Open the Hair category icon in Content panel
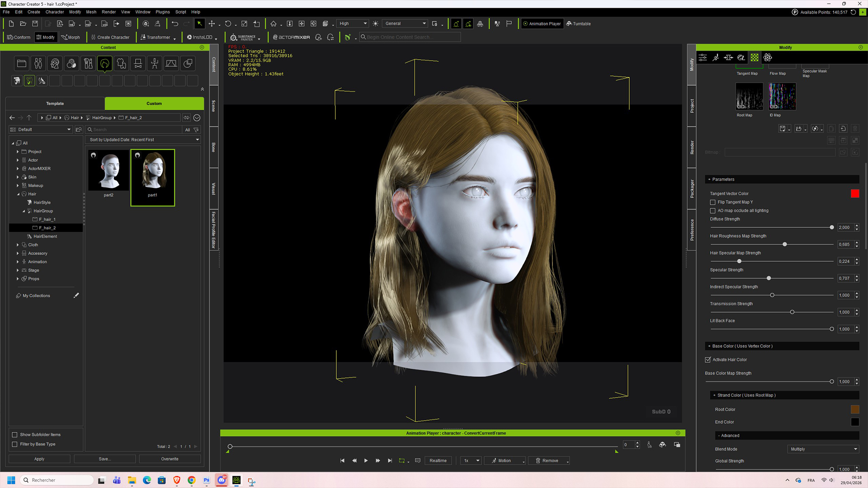 point(104,64)
